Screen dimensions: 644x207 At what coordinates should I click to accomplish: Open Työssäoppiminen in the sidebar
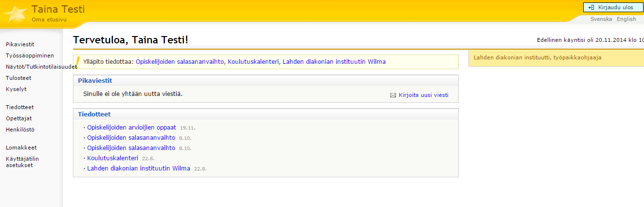pos(30,56)
